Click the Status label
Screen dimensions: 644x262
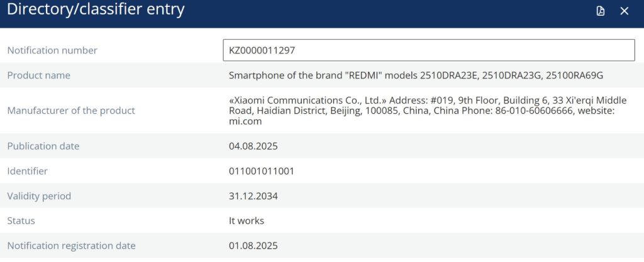21,221
